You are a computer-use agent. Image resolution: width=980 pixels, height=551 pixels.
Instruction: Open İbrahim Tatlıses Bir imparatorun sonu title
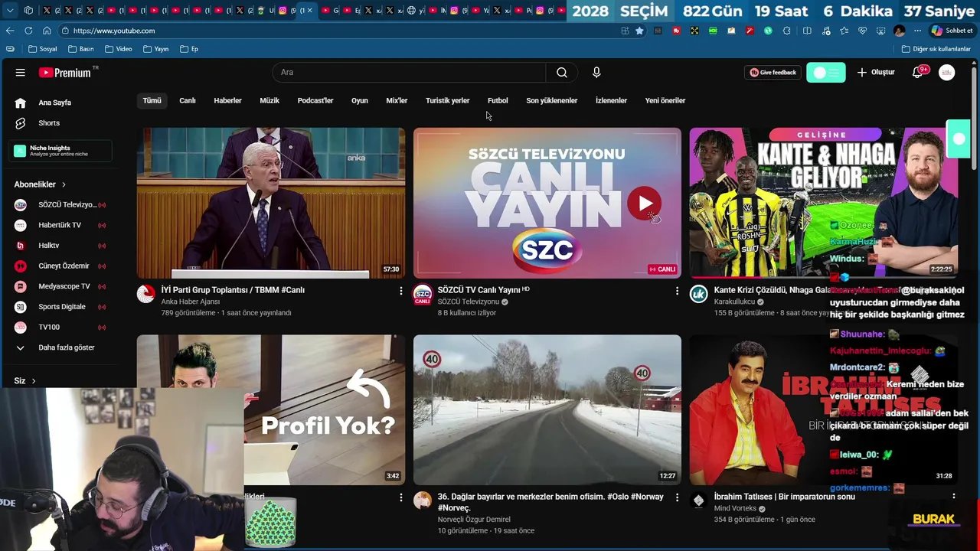(784, 497)
